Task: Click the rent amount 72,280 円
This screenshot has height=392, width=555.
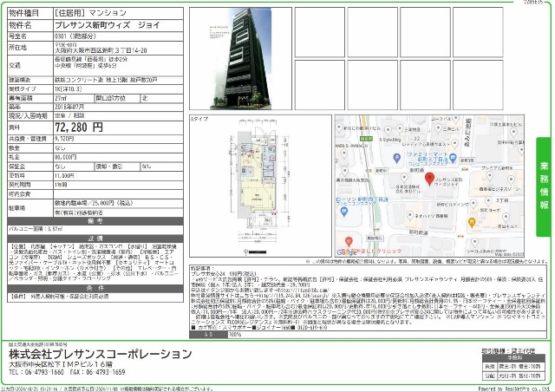Action: pyautogui.click(x=79, y=127)
